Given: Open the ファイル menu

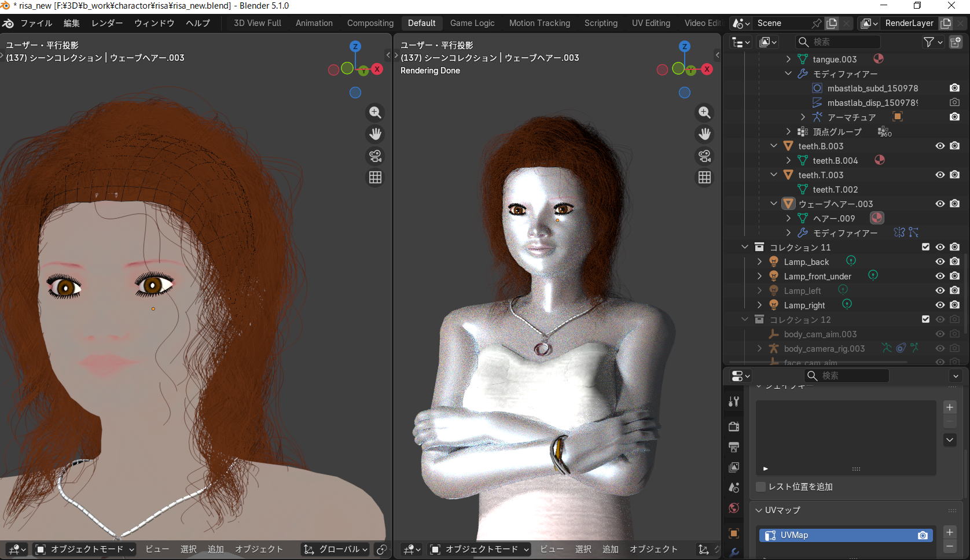Looking at the screenshot, I should click(x=36, y=23).
